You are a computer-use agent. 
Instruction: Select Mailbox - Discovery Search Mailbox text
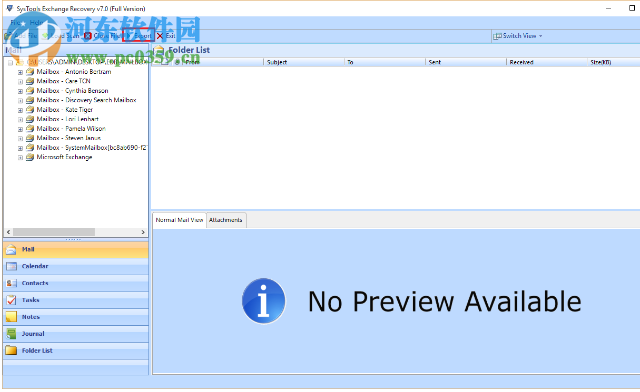pos(87,100)
